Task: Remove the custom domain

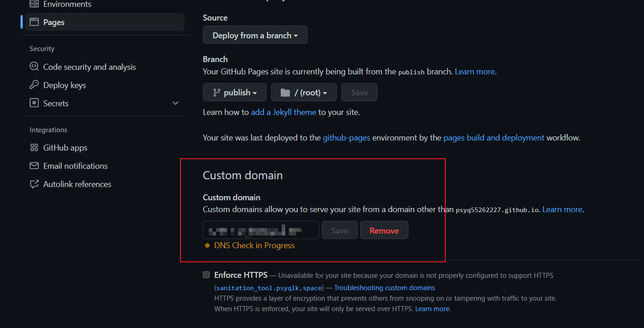Action: (384, 230)
